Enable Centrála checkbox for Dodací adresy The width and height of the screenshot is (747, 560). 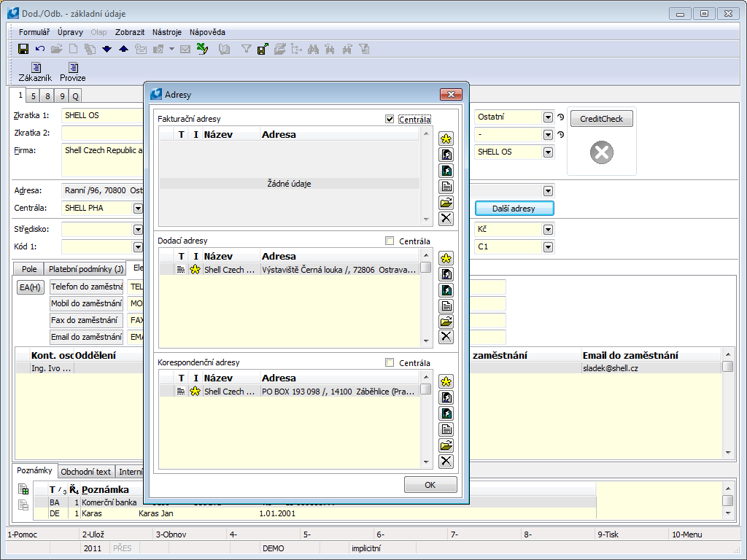[390, 241]
